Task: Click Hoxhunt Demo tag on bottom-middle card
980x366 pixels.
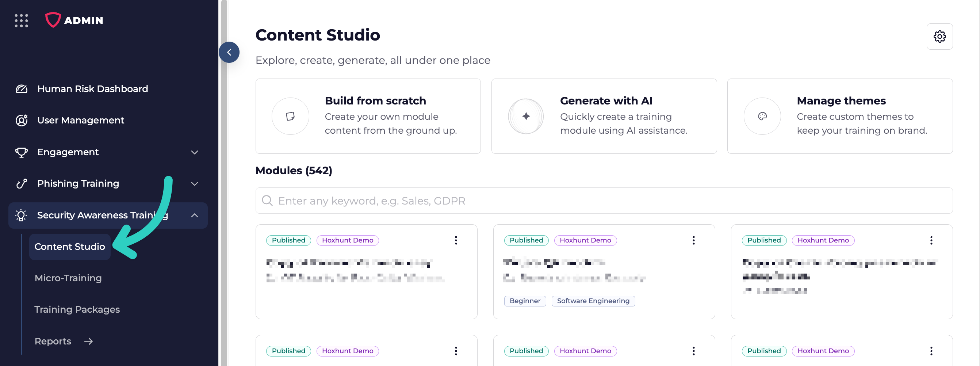Action: (585, 351)
